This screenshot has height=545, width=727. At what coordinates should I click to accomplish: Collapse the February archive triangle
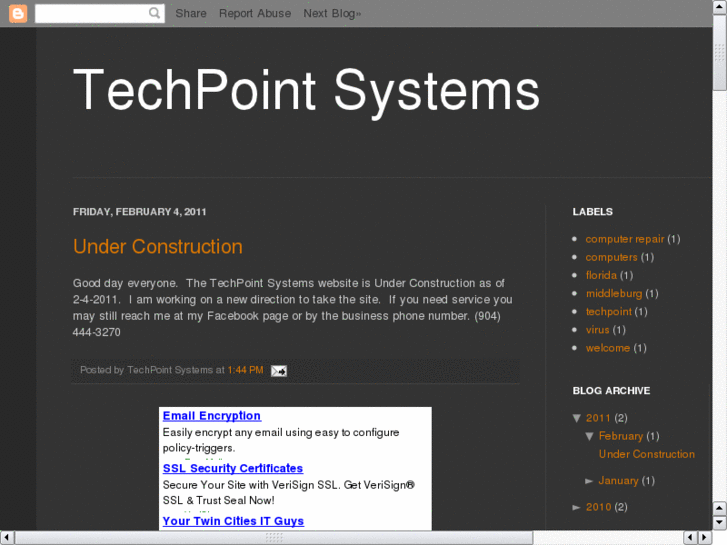click(589, 436)
